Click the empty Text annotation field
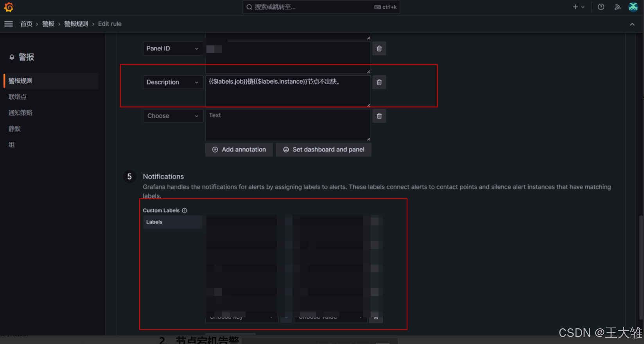The width and height of the screenshot is (644, 344). tap(288, 125)
